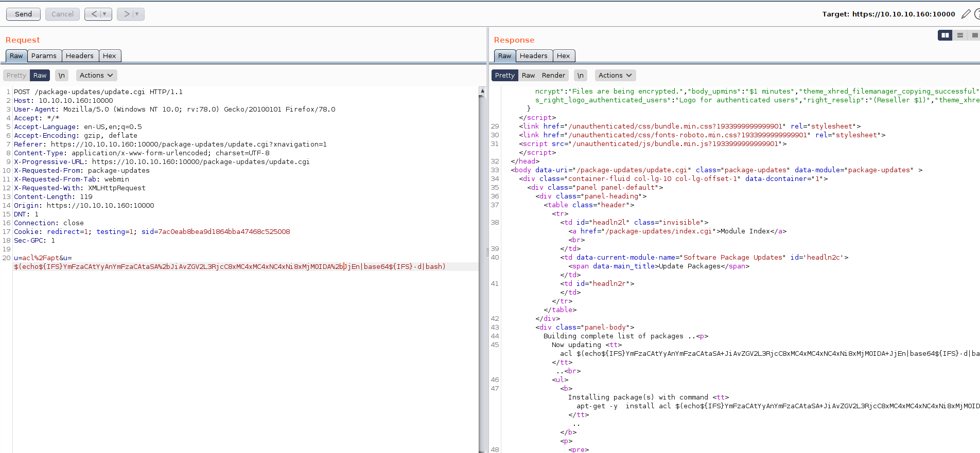
Task: Open the Response Raw tab
Action: [505, 56]
